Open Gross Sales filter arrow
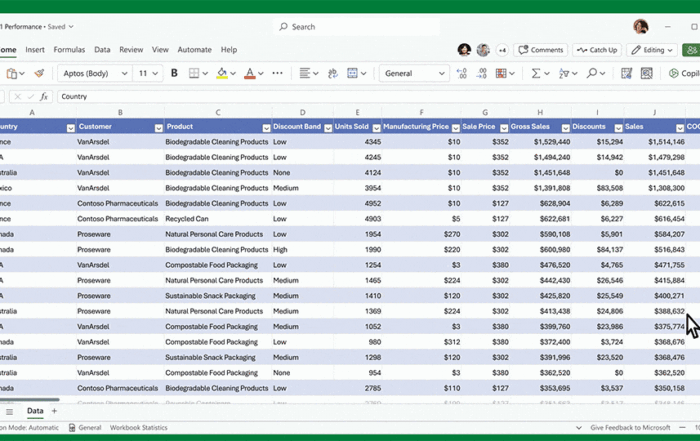700x441 pixels. [x=566, y=129]
